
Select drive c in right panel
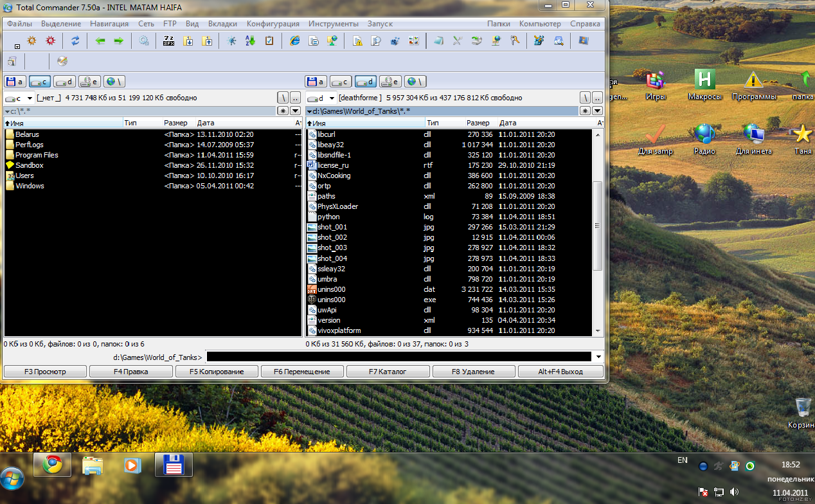pos(341,82)
